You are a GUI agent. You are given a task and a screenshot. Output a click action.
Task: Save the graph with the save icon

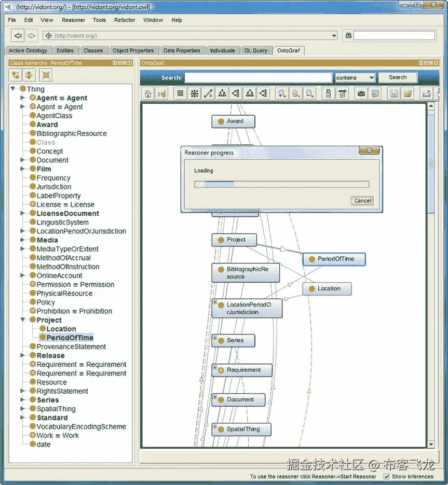pyautogui.click(x=395, y=93)
